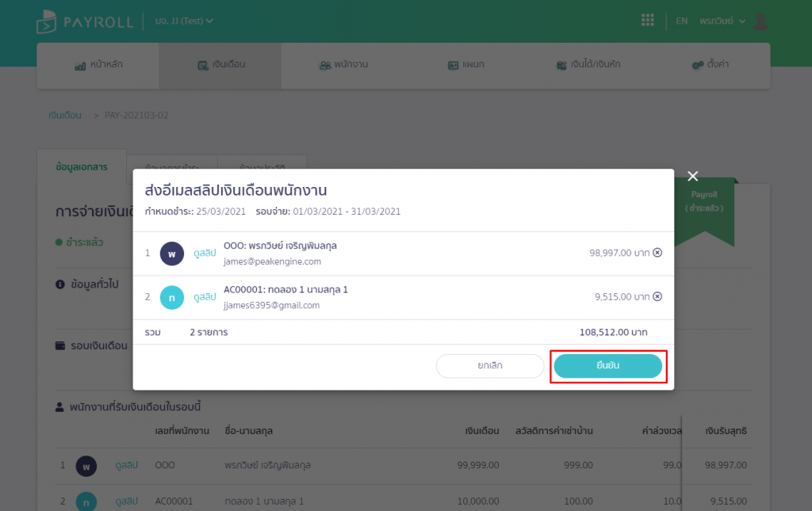Screen dimensions: 812x511
Task: Remove first employee with the x icon
Action: click(657, 253)
